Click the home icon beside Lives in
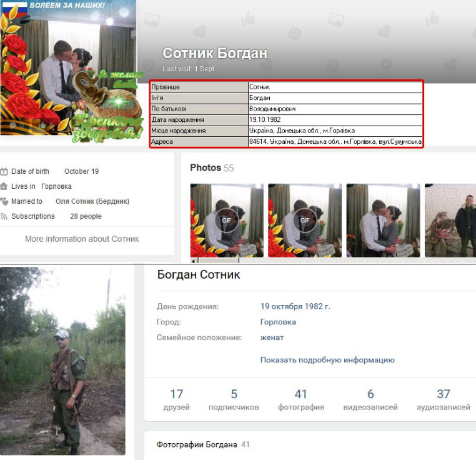The width and height of the screenshot is (476, 460). tap(4, 186)
